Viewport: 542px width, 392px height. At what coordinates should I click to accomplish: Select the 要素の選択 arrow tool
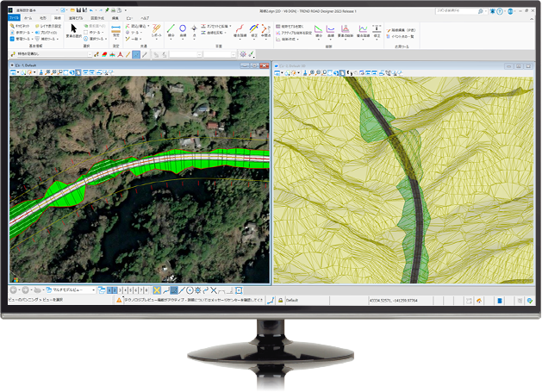pos(74,29)
